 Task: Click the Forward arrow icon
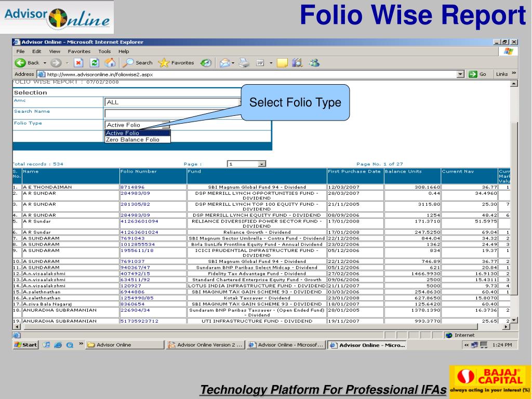[56, 63]
